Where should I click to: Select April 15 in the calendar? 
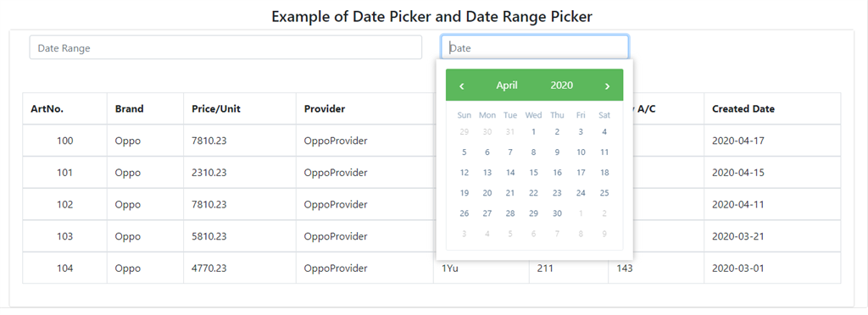point(534,173)
